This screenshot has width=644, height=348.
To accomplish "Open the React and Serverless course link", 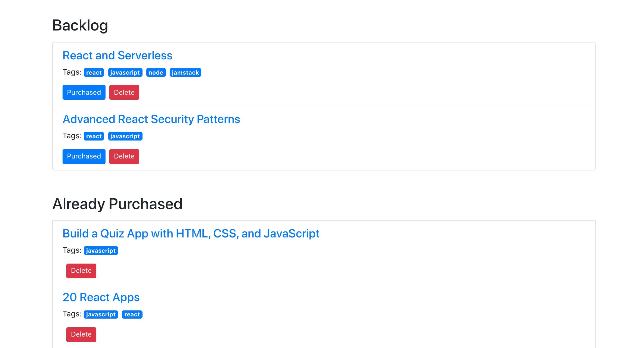I will (x=117, y=55).
